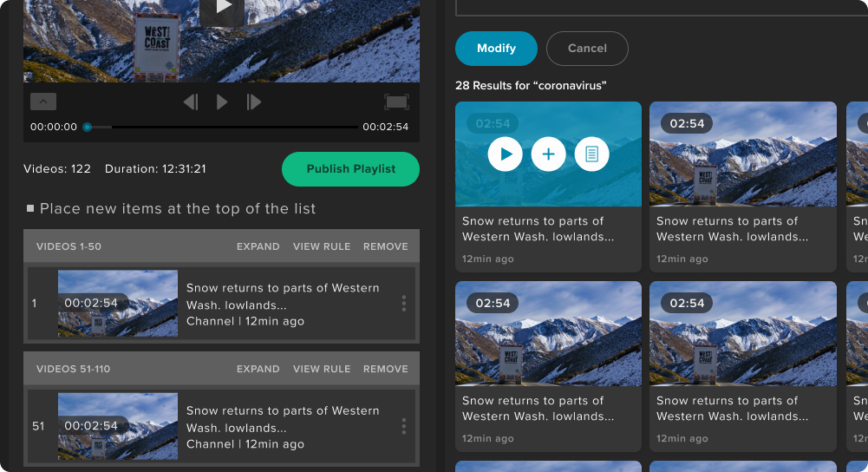Click the 00:00:00 current time in player
Image resolution: width=868 pixels, height=472 pixels.
point(54,127)
